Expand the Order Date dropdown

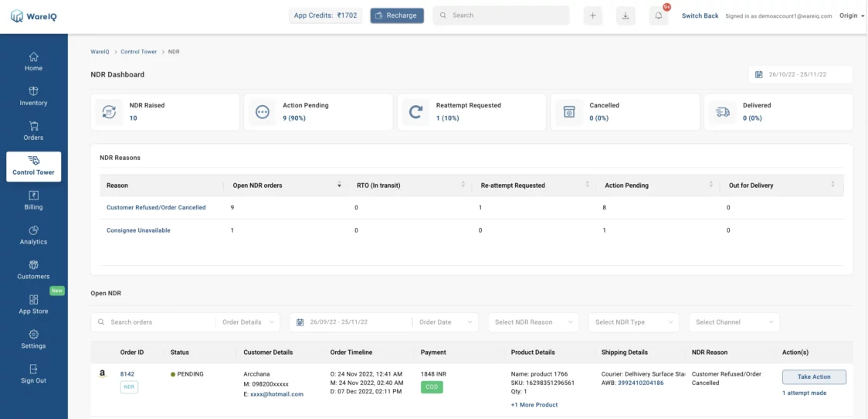446,322
